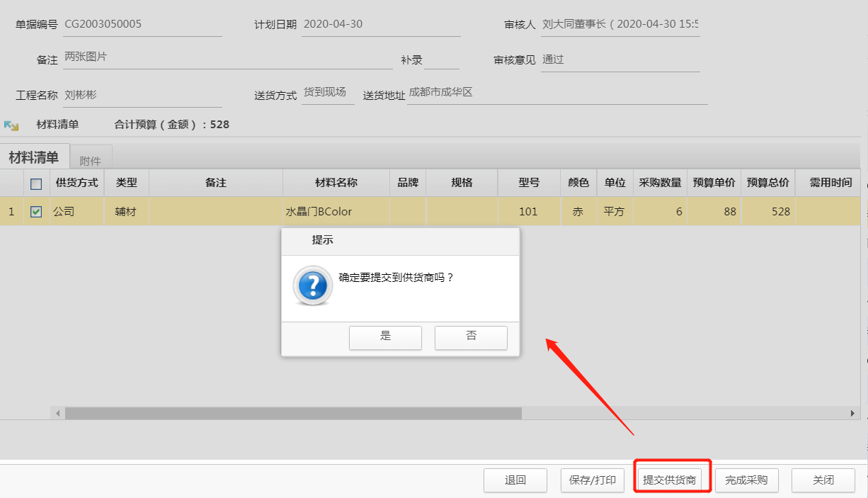Select the 材料清单 tab

point(34,157)
